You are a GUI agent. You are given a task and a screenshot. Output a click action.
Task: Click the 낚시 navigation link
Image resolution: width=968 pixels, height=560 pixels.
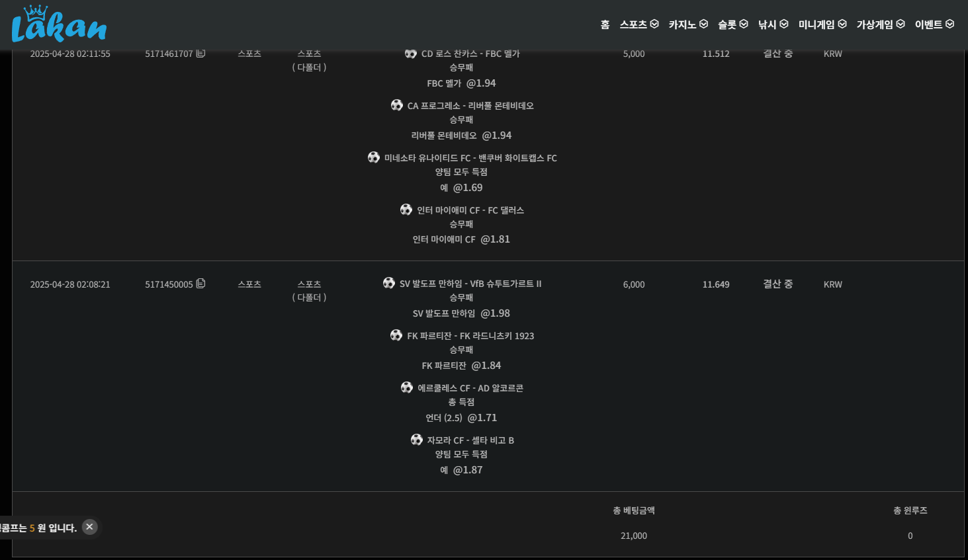coord(773,24)
